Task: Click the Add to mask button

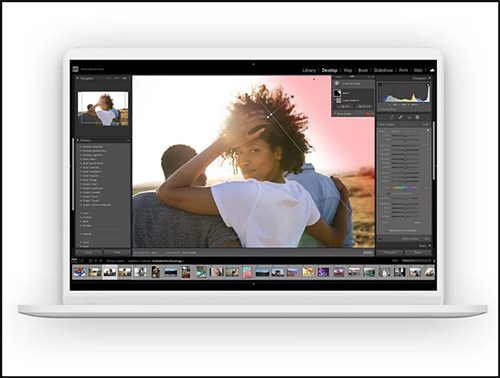Action: coord(345,106)
